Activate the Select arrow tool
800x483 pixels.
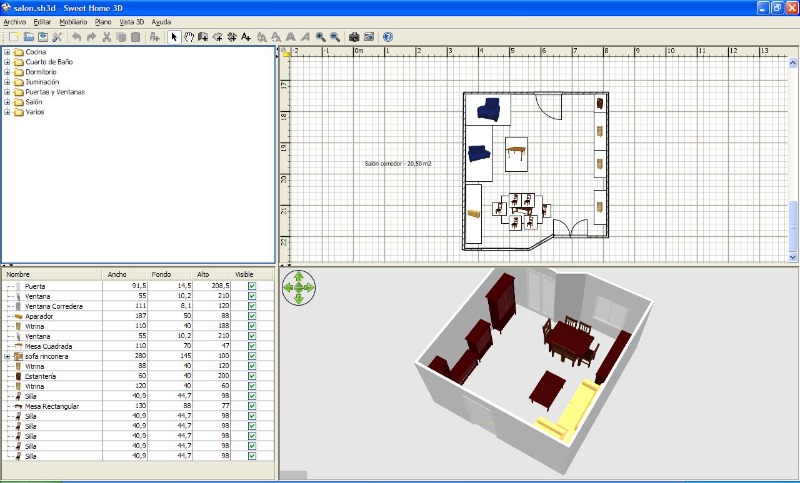pyautogui.click(x=174, y=37)
